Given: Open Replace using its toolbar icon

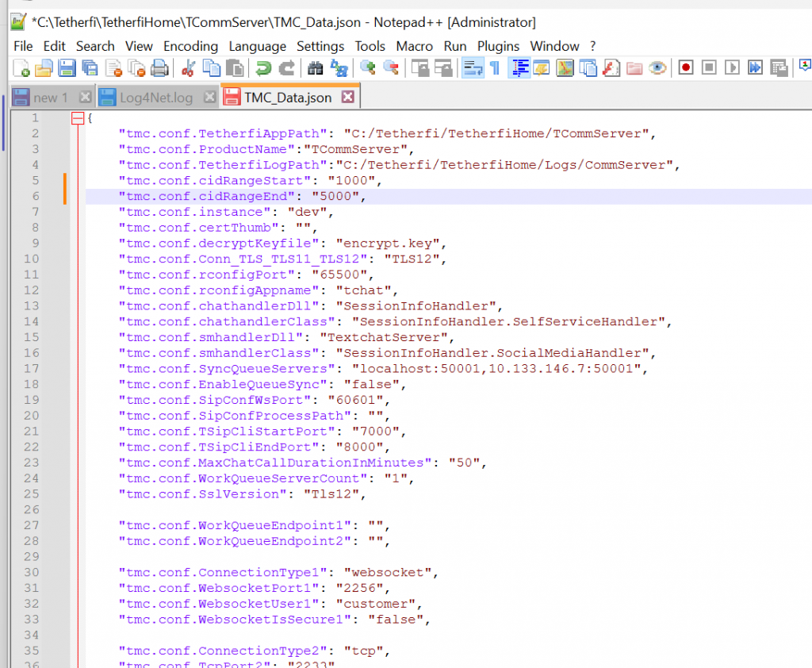Looking at the screenshot, I should pos(338,67).
